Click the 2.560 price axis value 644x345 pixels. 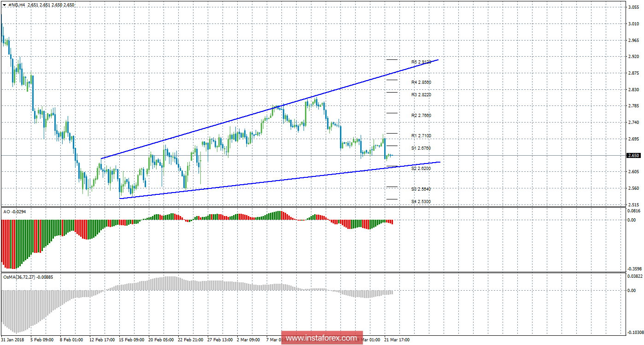[x=633, y=188]
